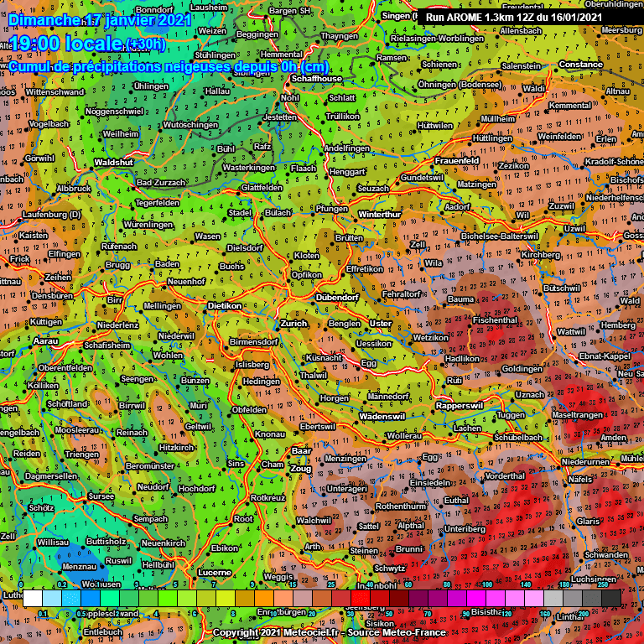Click the Wädenswil town label
The height and width of the screenshot is (644, 644).
[382, 417]
